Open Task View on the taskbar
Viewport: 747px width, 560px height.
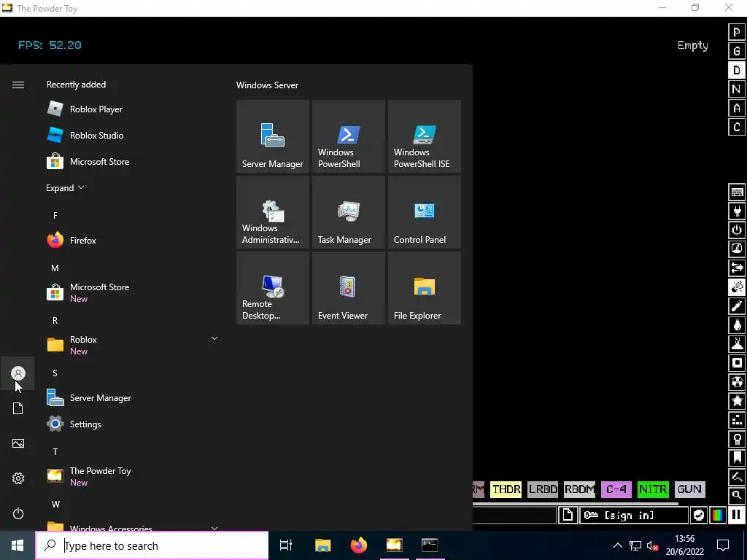click(x=286, y=545)
